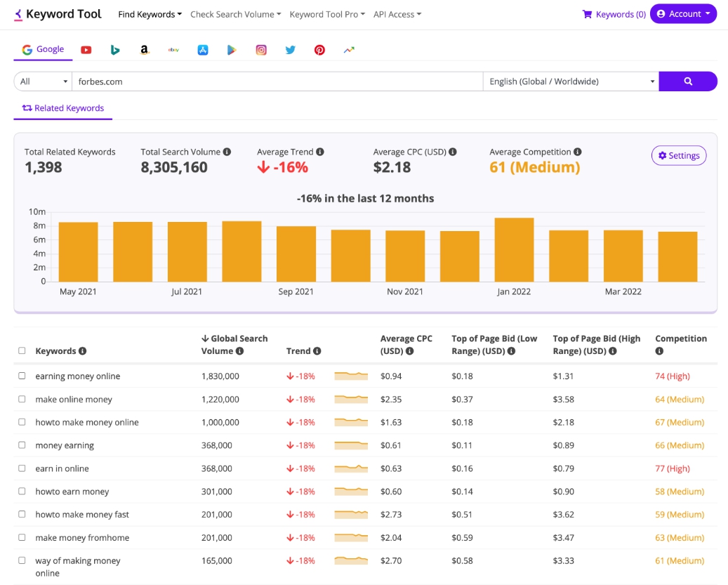
Task: Click Top of Page Bid Low Range info icon
Action: 511,351
